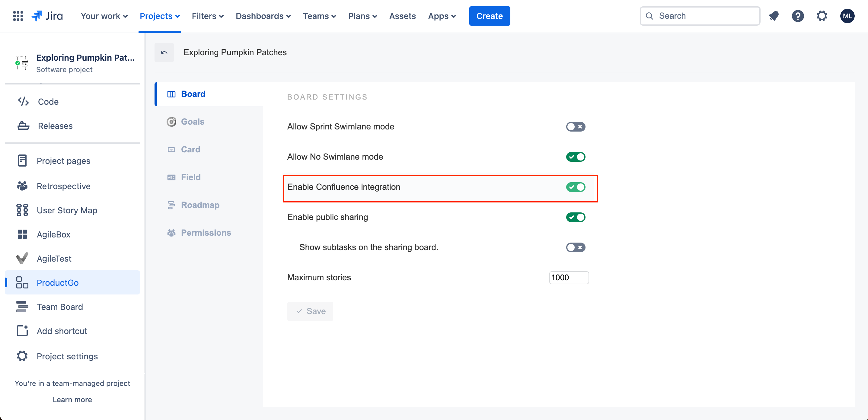868x420 pixels.
Task: Open the Jira settings gear icon
Action: pos(822,16)
